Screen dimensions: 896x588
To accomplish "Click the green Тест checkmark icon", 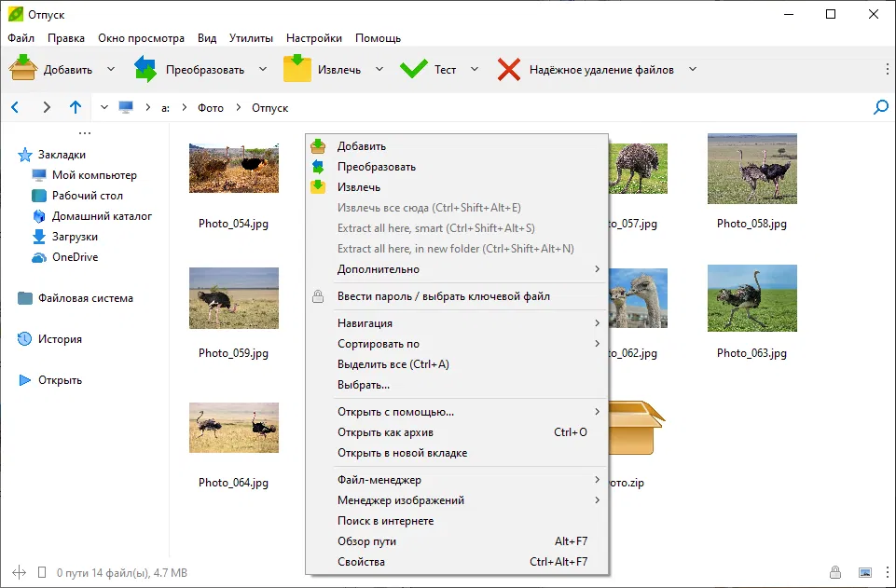I will [414, 69].
